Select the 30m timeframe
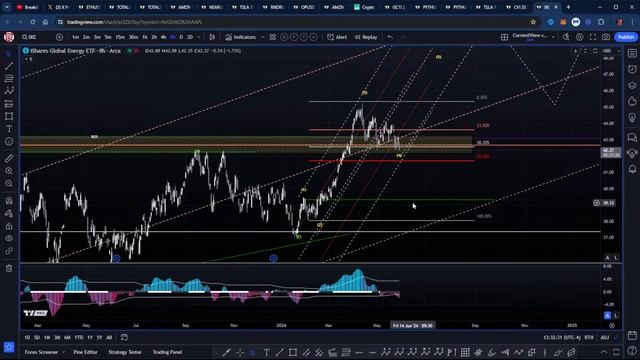The height and width of the screenshot is (360, 640). [133, 37]
